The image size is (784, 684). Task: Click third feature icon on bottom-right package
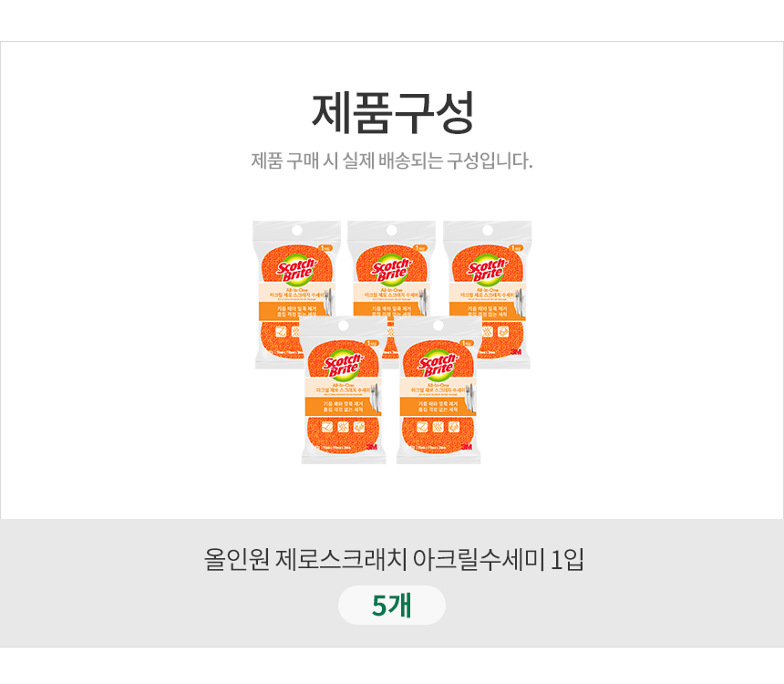click(453, 426)
